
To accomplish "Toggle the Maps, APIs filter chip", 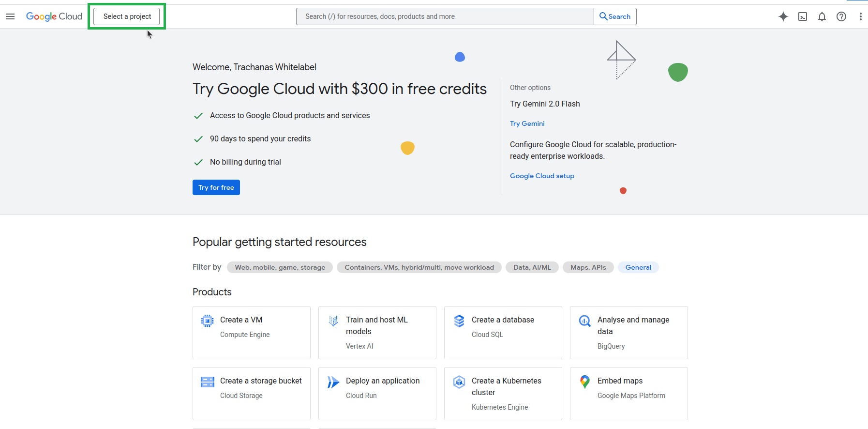I will (x=588, y=267).
